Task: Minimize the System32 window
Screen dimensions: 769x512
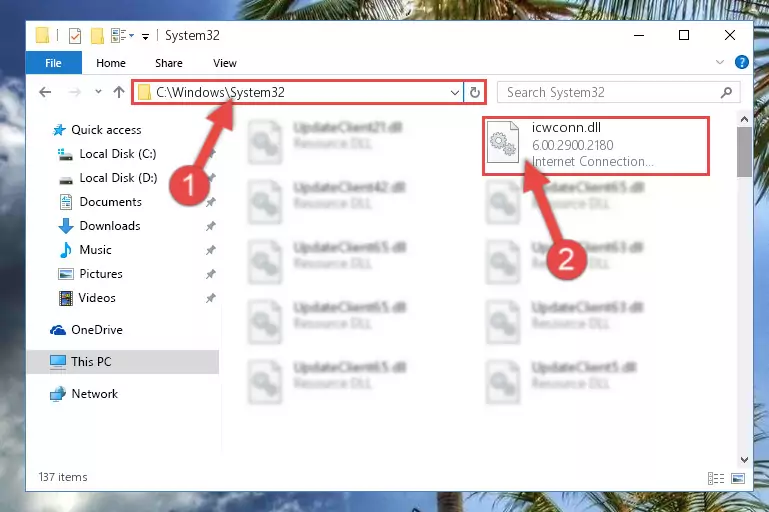Action: (639, 35)
